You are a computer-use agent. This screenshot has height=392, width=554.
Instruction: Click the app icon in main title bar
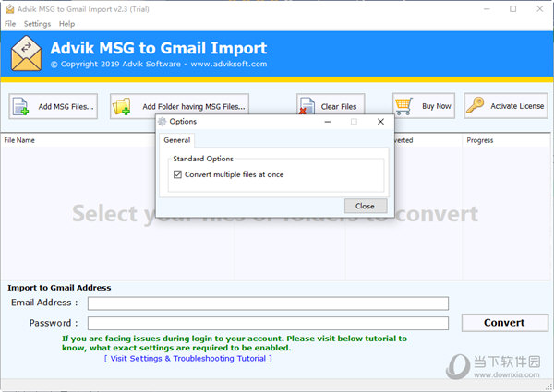pyautogui.click(x=10, y=9)
